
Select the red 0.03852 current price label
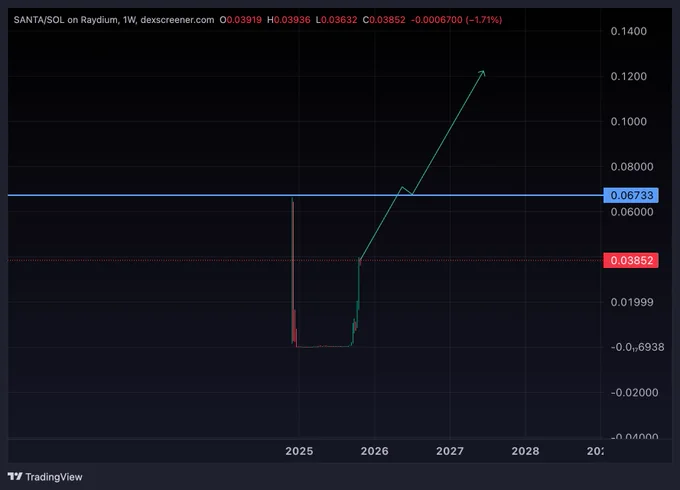(x=631, y=261)
